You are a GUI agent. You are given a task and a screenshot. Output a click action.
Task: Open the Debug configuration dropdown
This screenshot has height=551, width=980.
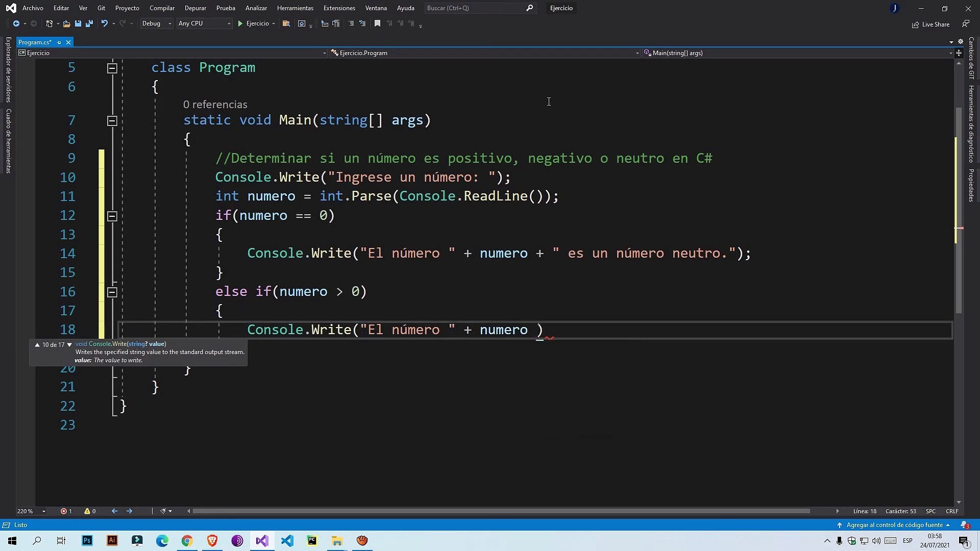point(156,23)
